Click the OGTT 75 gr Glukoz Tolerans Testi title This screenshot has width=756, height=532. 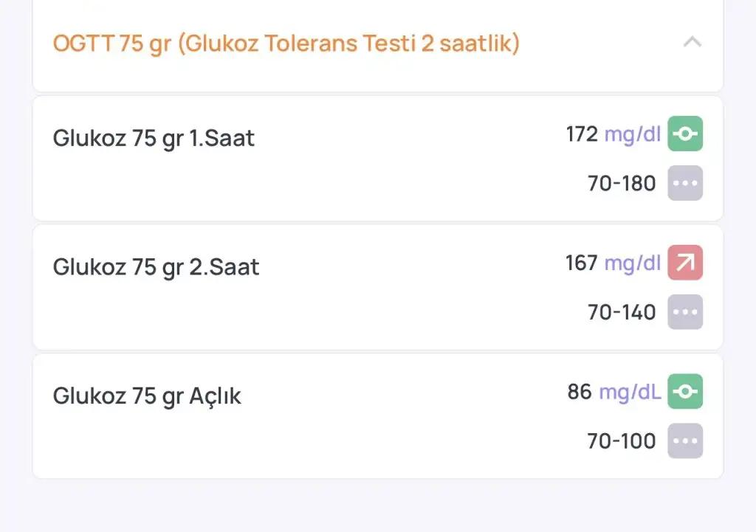(286, 44)
